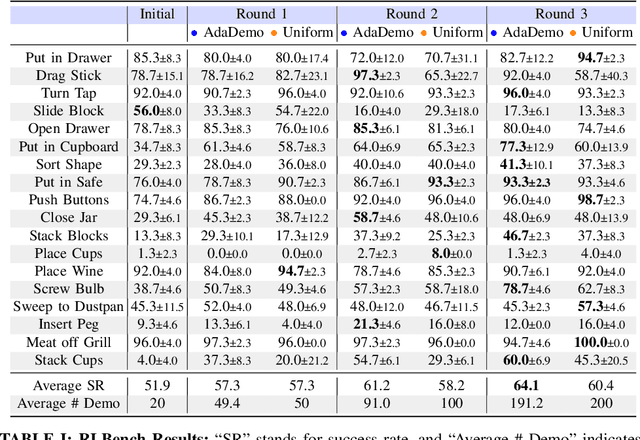This screenshot has height=440, width=640.
Task: Select the Meat off Grill row label
Action: click(75, 342)
